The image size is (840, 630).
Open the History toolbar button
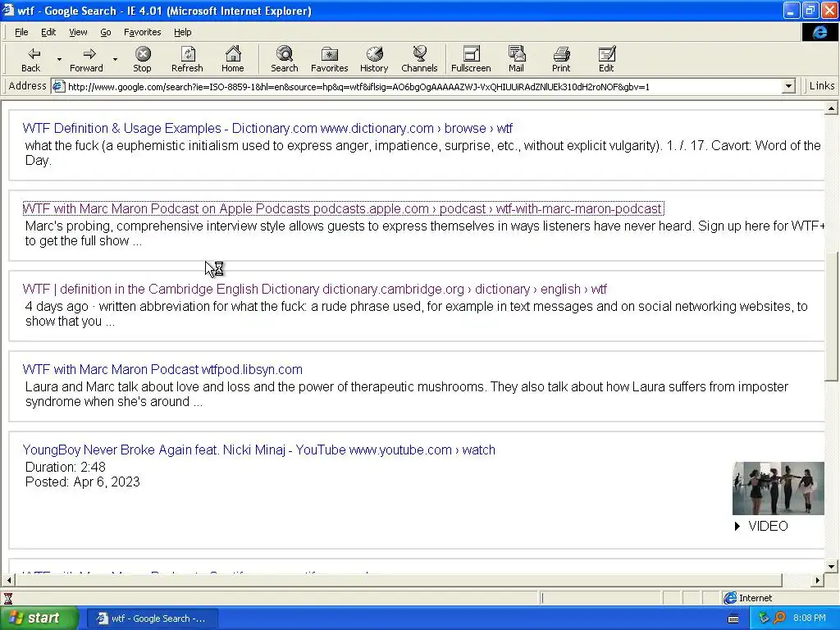[x=374, y=59]
